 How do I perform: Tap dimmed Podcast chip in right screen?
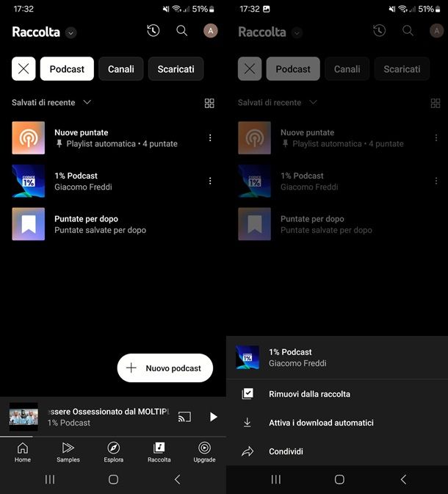click(x=293, y=68)
